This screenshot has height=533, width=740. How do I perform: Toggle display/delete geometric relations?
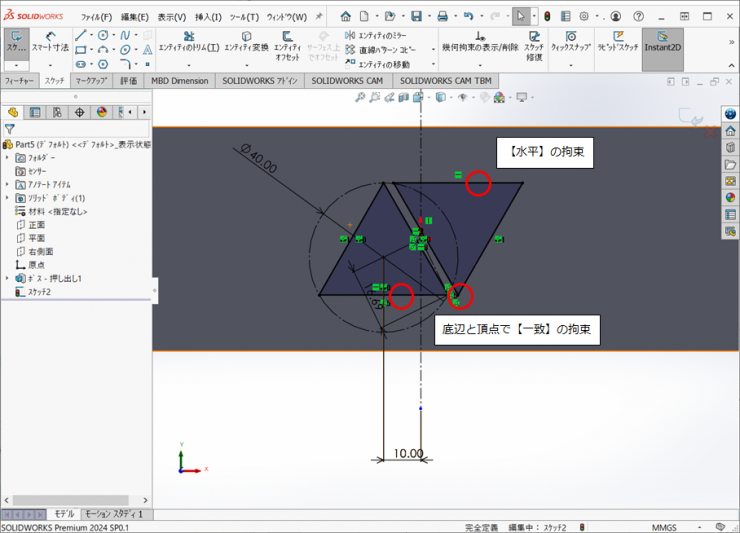480,42
